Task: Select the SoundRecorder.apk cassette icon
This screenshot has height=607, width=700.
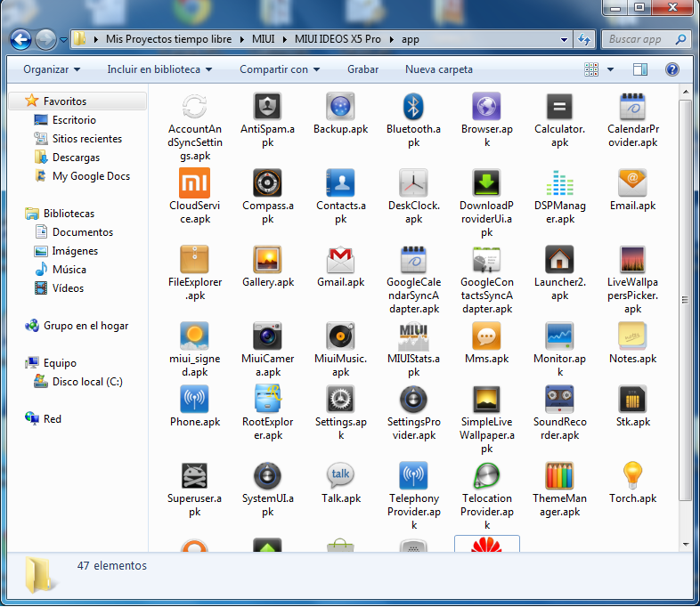Action: (x=559, y=399)
